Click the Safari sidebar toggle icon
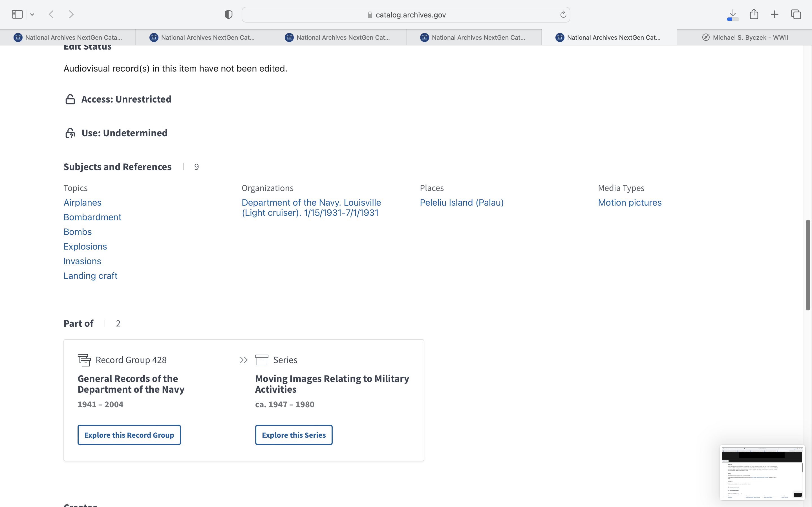Viewport: 812px width, 507px height. pyautogui.click(x=17, y=14)
